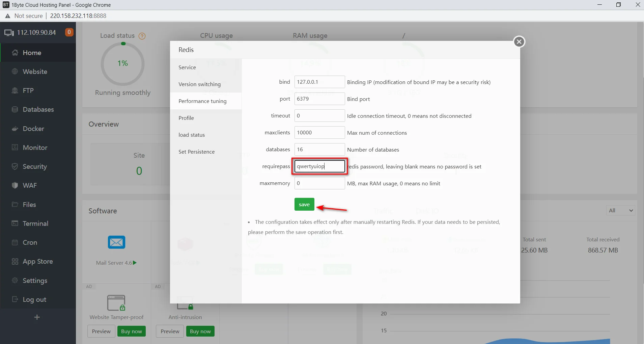Screen dimensions: 644x344
Task: Click the Website Tamper-proof icon
Action: [116, 303]
